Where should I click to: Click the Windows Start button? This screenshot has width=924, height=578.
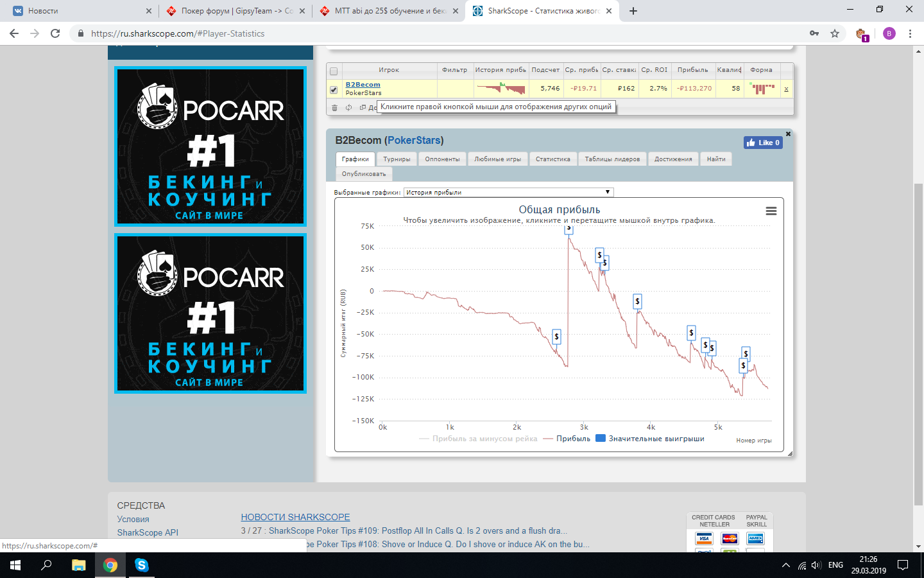coord(15,565)
